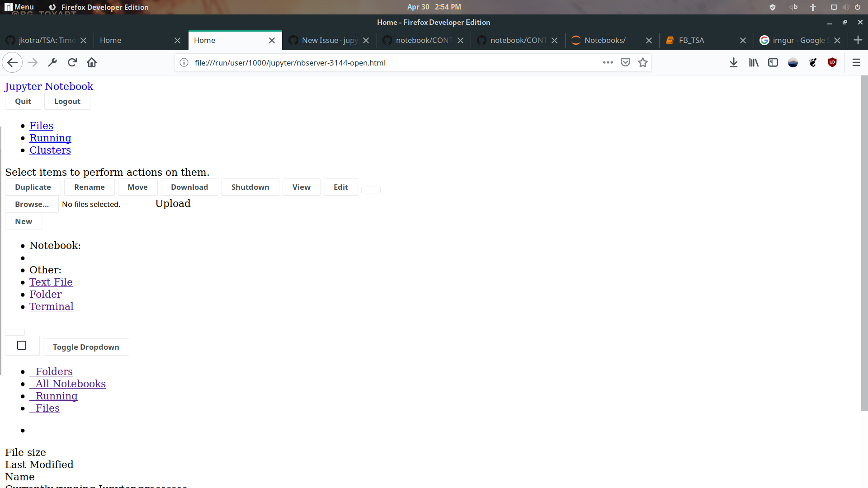This screenshot has width=868, height=488.
Task: Bookmark this page with star icon
Action: coord(643,63)
